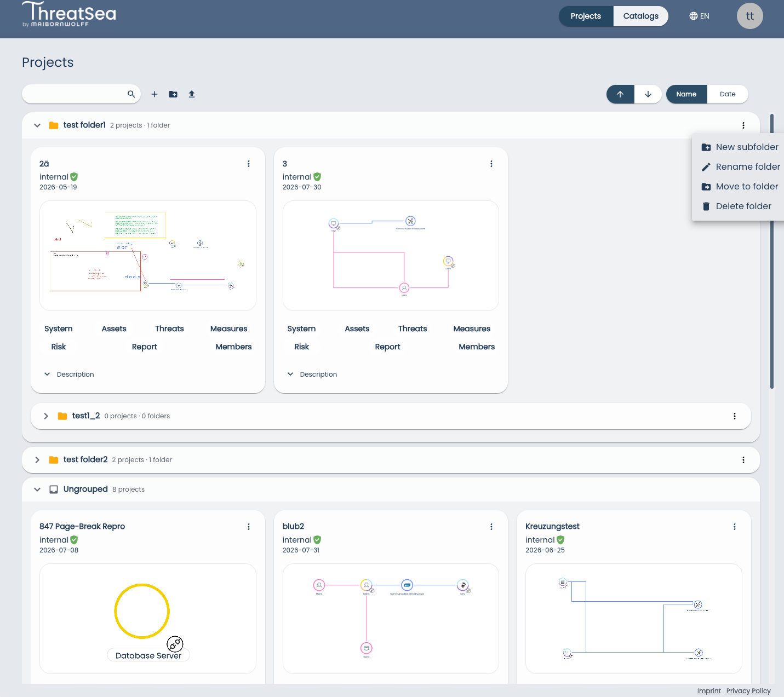The image size is (784, 697).
Task: Sort projects by Name
Action: click(x=686, y=94)
